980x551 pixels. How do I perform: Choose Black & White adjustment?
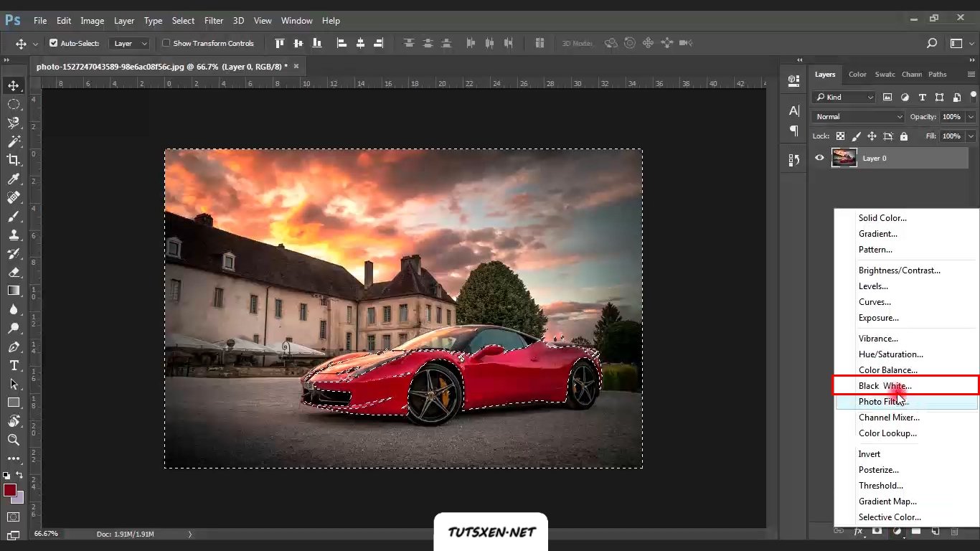[x=885, y=386]
